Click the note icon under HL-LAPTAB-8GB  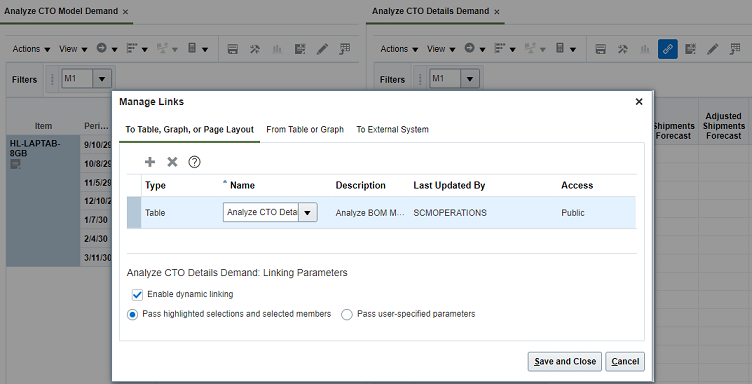pos(15,164)
